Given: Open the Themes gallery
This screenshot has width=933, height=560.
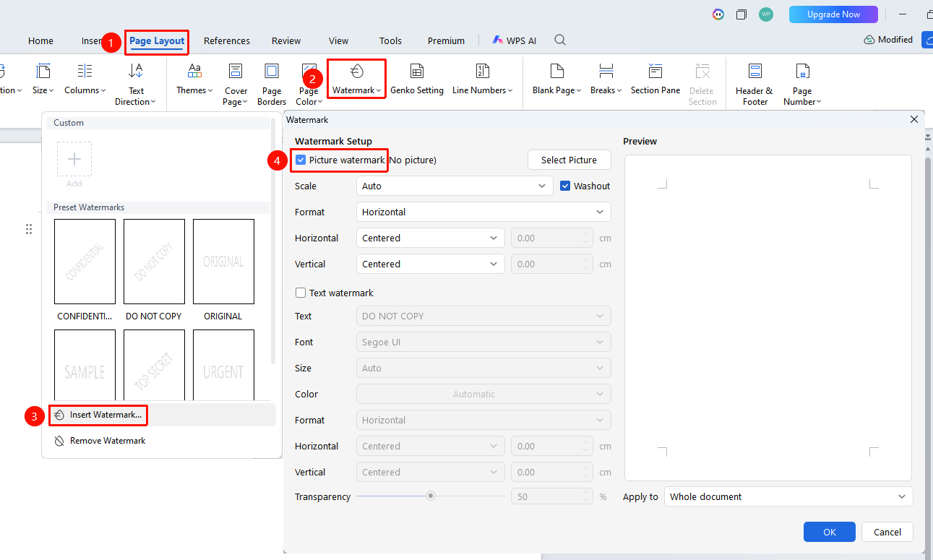Looking at the screenshot, I should (x=194, y=79).
